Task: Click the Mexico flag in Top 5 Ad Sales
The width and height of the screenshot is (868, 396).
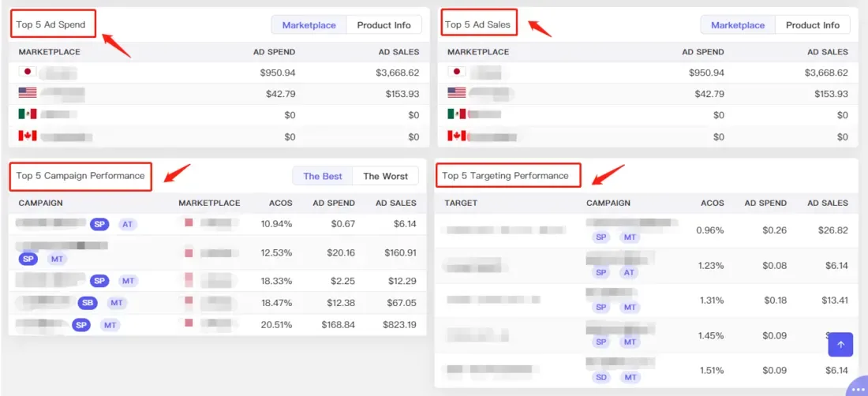Action: (x=456, y=114)
